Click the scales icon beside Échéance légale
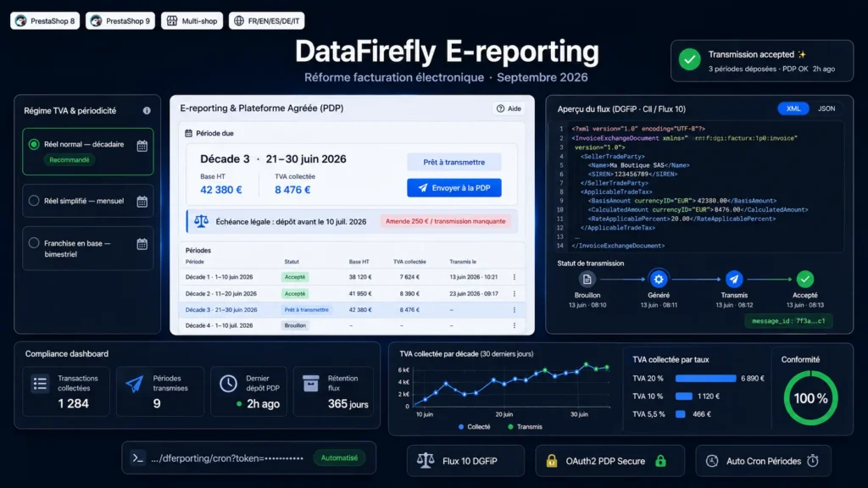The image size is (868, 488). tap(201, 221)
